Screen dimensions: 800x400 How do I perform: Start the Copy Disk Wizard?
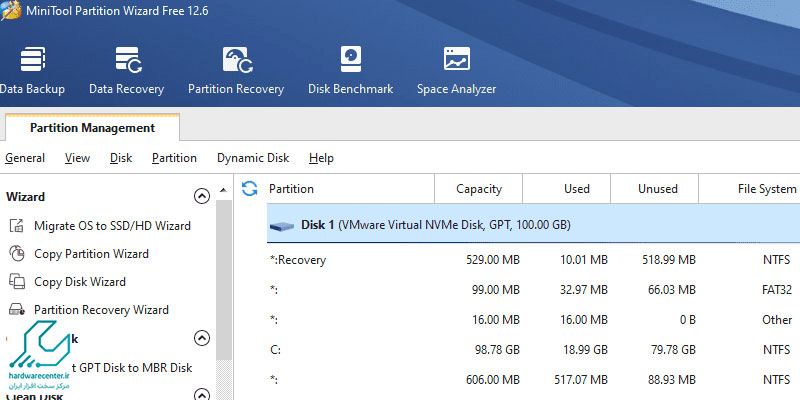80,282
